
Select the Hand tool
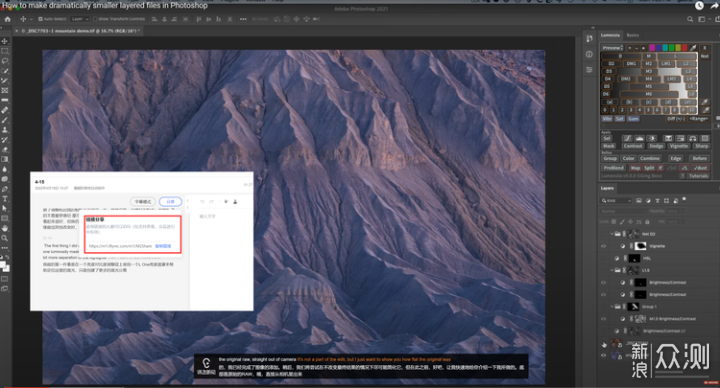click(5, 228)
